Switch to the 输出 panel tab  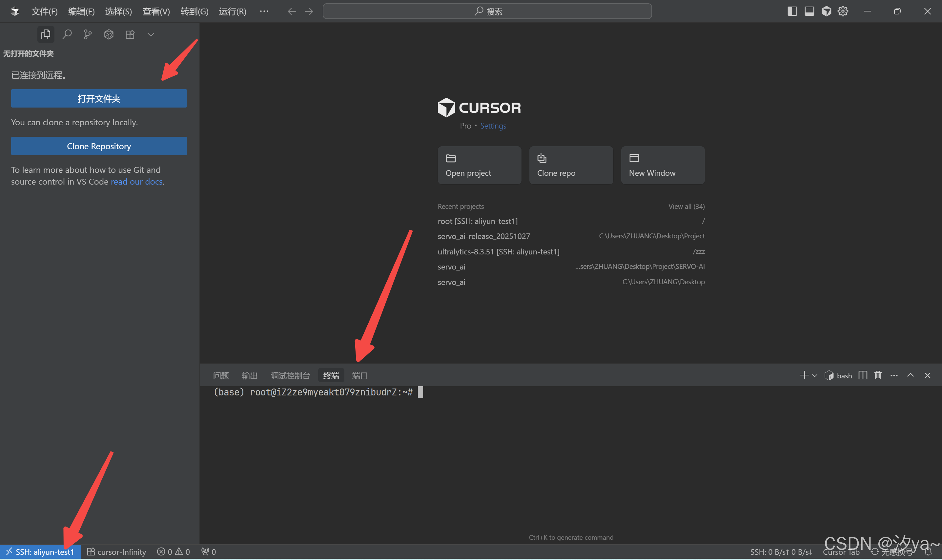click(x=250, y=375)
